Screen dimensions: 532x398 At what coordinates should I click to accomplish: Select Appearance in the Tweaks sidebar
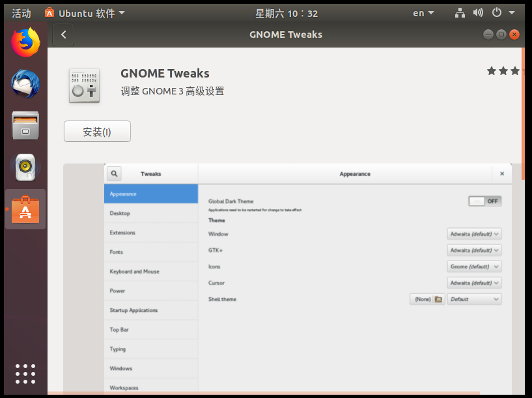(x=151, y=193)
